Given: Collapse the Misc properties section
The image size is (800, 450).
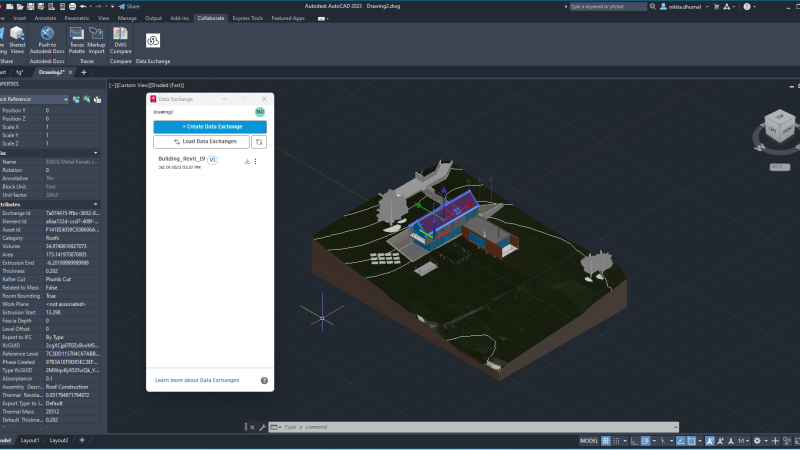Looking at the screenshot, I should 95,153.
